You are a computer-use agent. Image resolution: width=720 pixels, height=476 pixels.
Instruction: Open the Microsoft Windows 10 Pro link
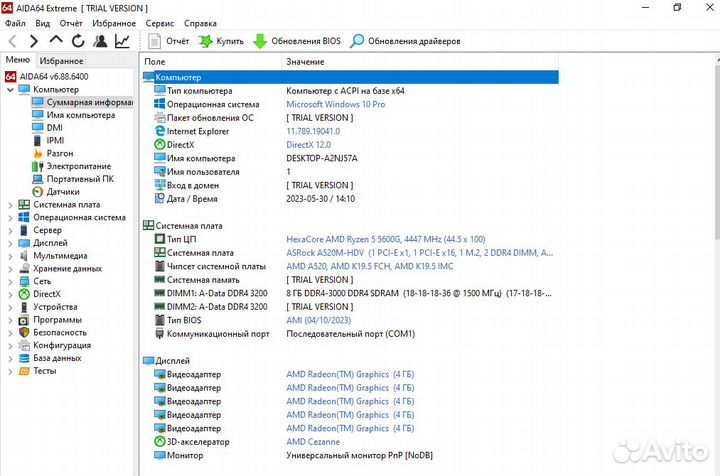tap(336, 104)
